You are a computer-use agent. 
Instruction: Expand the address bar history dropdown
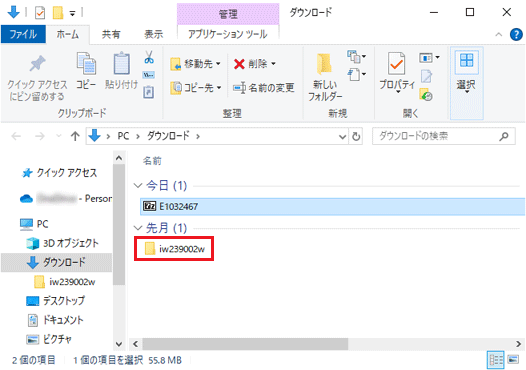(x=342, y=137)
